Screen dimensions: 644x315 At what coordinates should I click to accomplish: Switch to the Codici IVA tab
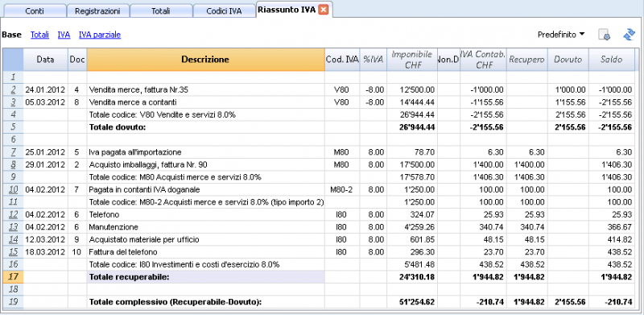pyautogui.click(x=224, y=11)
